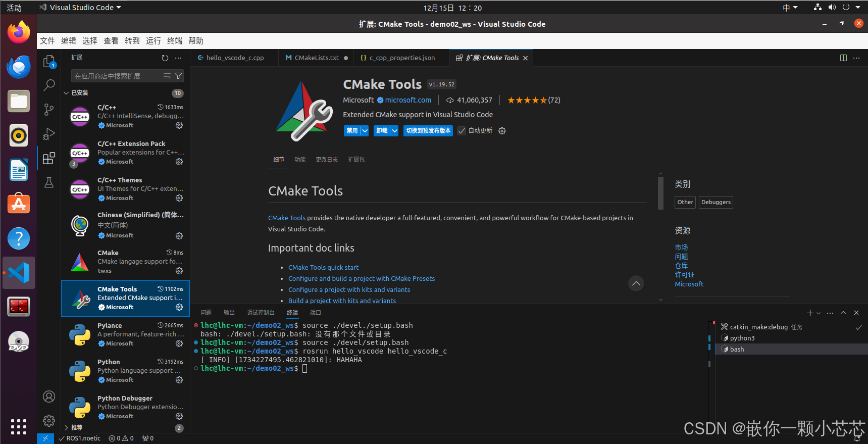The width and height of the screenshot is (868, 444).
Task: Split the editor to the right
Action: (x=843, y=58)
